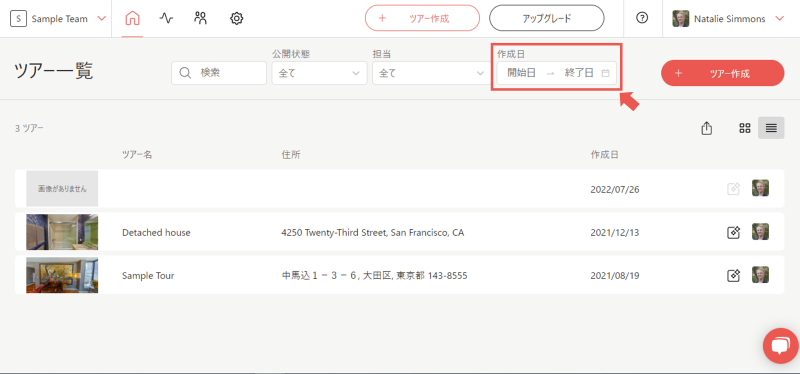Click Natalie Simmons profile picture
The height and width of the screenshot is (374, 800).
point(681,19)
